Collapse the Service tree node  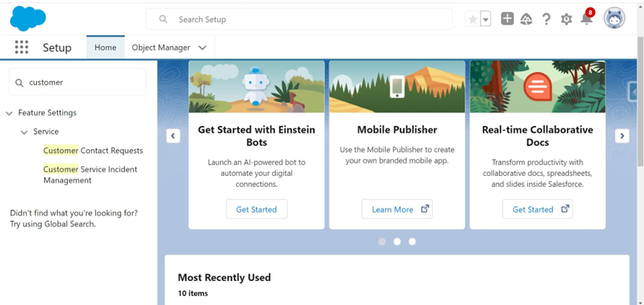[x=24, y=132]
